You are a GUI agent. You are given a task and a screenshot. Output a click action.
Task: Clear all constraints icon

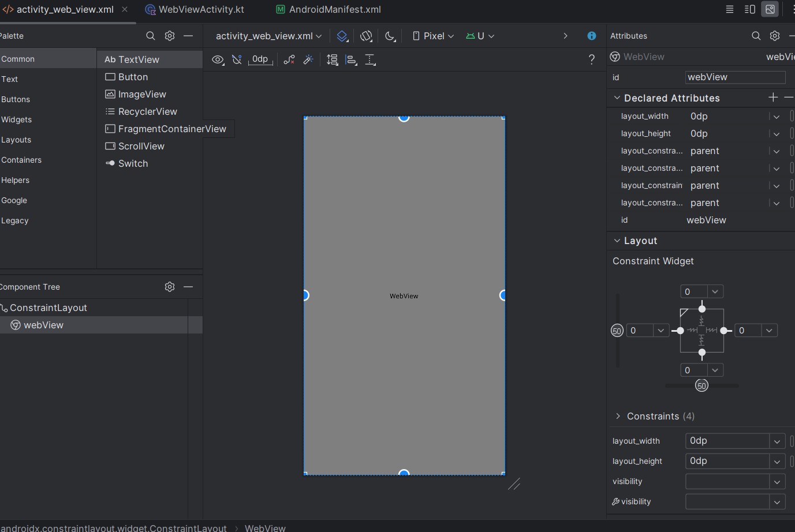coord(289,59)
